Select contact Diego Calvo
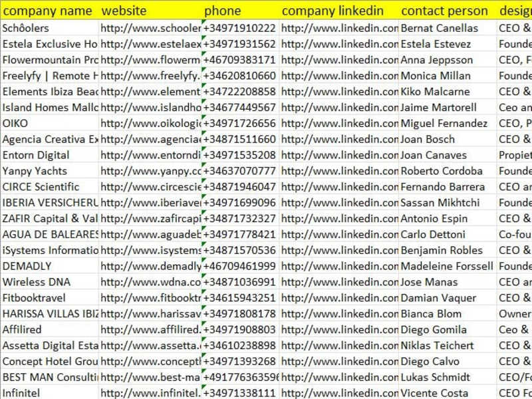This screenshot has height=399, width=532. (x=448, y=361)
